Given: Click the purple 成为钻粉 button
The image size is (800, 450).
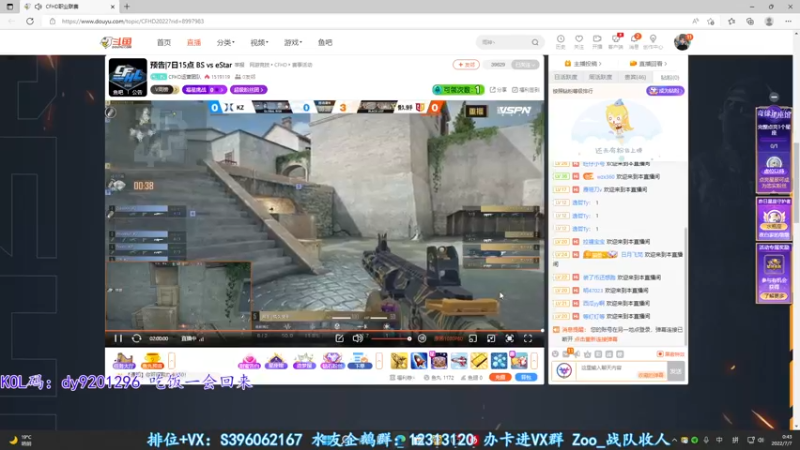Looking at the screenshot, I should (x=665, y=91).
